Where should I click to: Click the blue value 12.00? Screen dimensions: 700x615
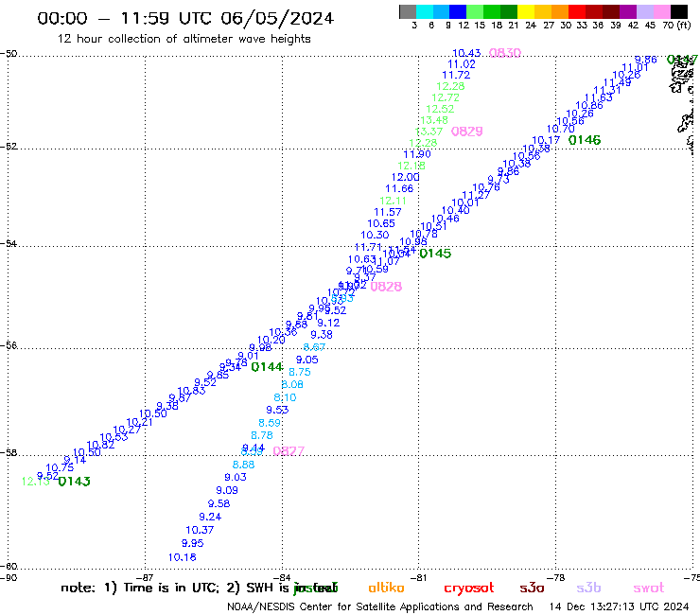click(x=406, y=177)
